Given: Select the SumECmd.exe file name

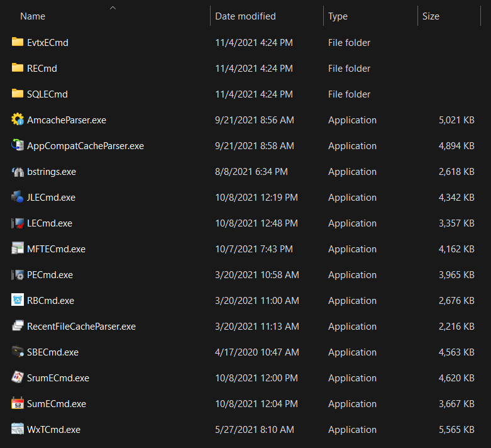Looking at the screenshot, I should pyautogui.click(x=57, y=404).
